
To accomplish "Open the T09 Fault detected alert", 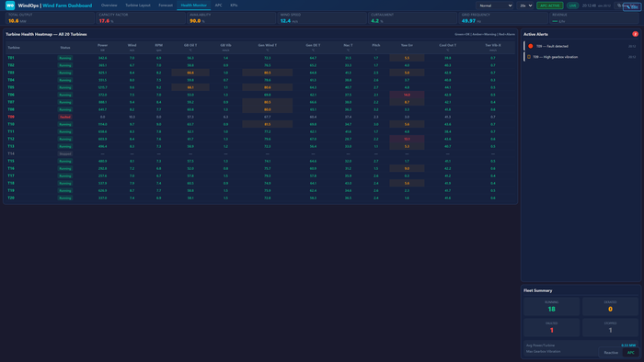I will tap(581, 46).
